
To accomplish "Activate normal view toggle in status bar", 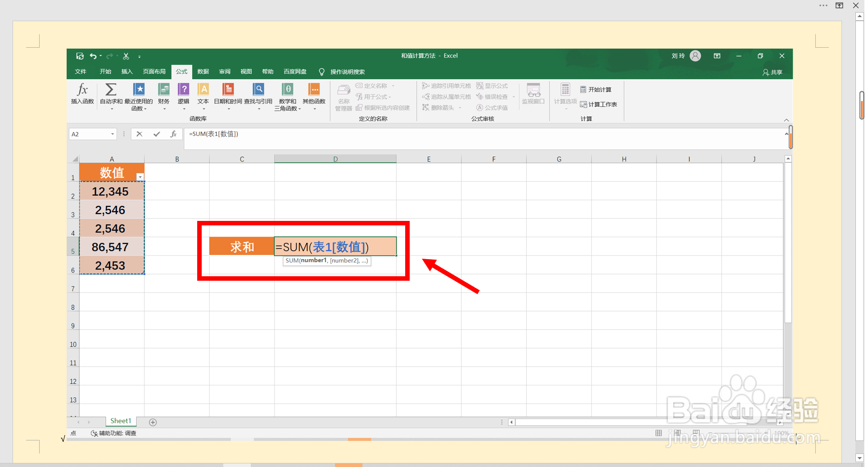I will tap(659, 433).
